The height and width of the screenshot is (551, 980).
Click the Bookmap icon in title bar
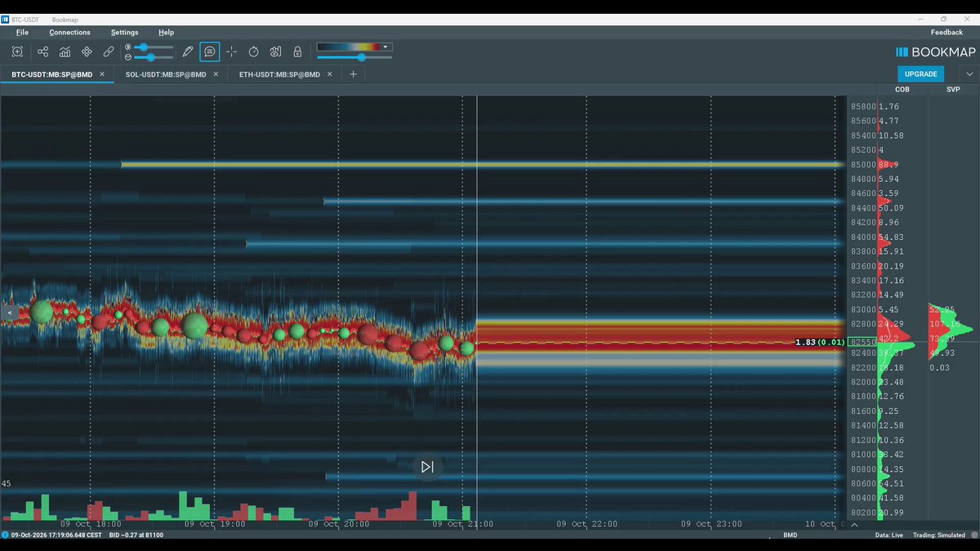(6, 19)
